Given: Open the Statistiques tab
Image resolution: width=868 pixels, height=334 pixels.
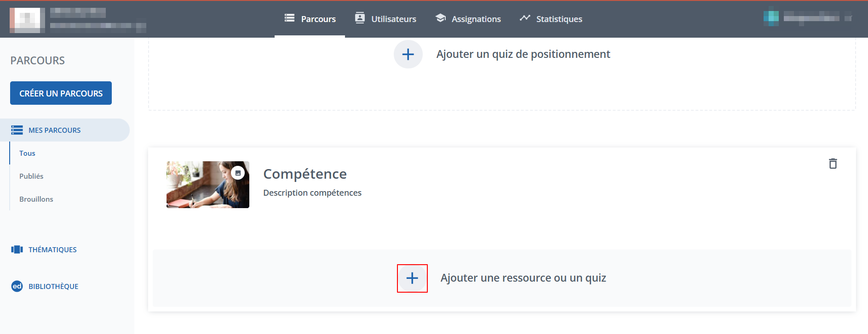Looking at the screenshot, I should tap(551, 19).
